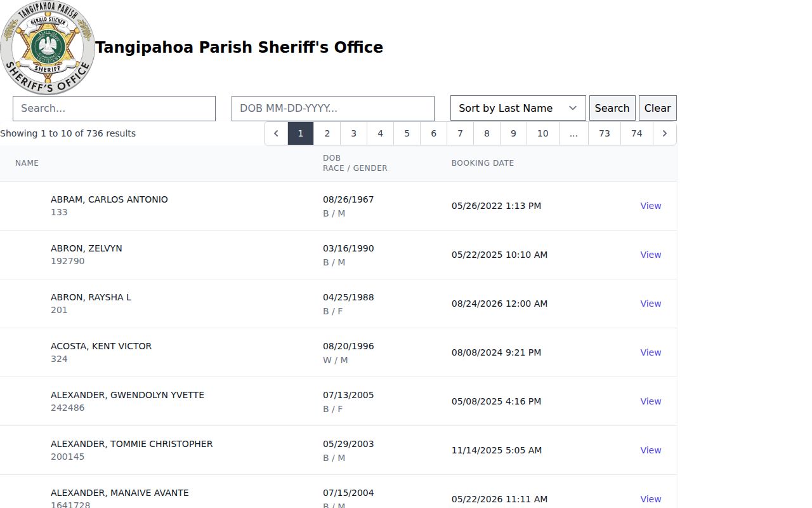Click booking date 05/08/2025 4:16 PM

(x=496, y=401)
